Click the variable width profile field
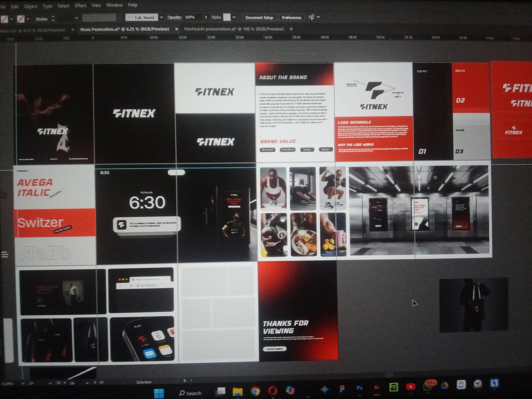532x399 pixels. click(x=99, y=18)
